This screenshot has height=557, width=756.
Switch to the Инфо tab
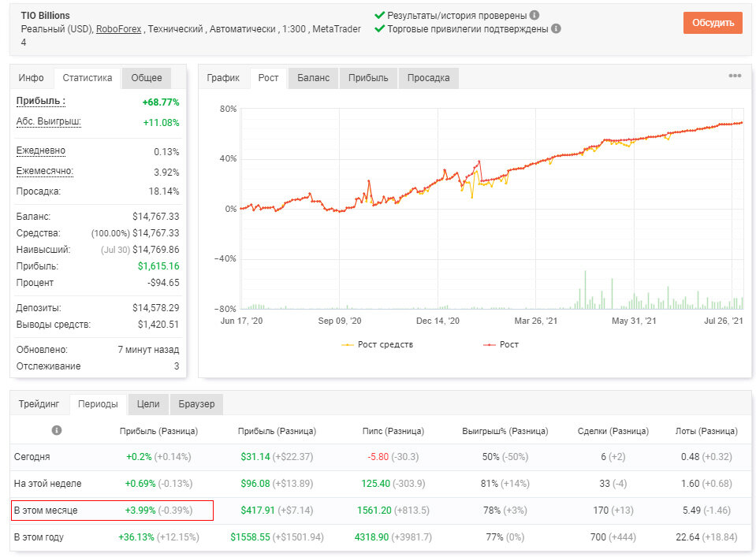click(x=31, y=77)
